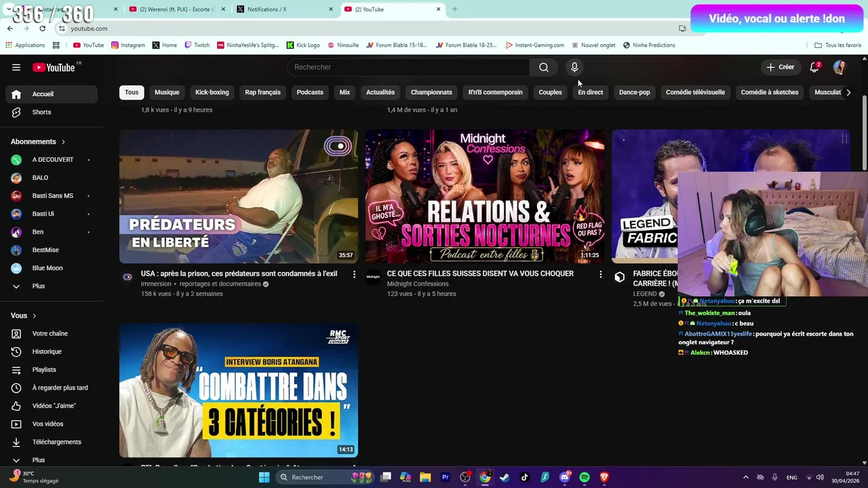868x488 pixels.
Task: Click the search magnifier button
Action: coord(544,67)
